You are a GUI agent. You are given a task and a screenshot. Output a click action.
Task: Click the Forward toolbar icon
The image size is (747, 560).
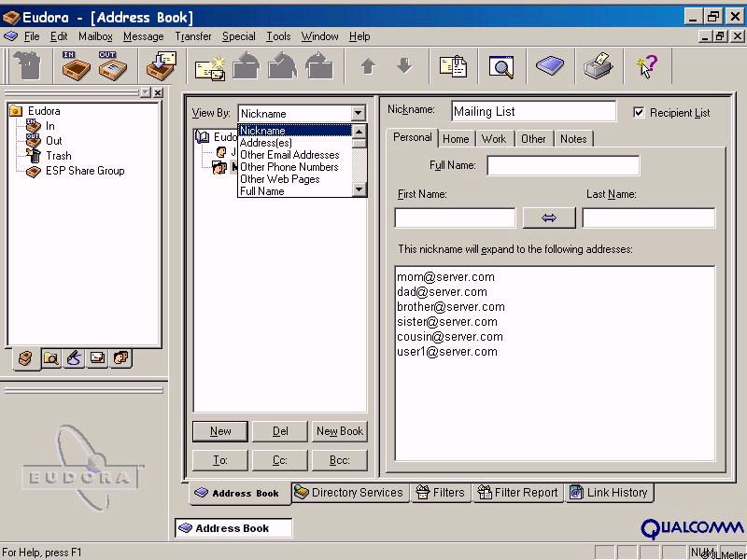[319, 65]
